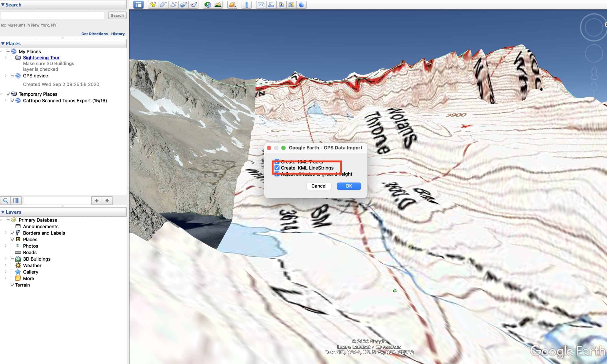Uncheck Temporary Places checkbox
Viewport: 607px width, 364px height.
pyautogui.click(x=8, y=94)
